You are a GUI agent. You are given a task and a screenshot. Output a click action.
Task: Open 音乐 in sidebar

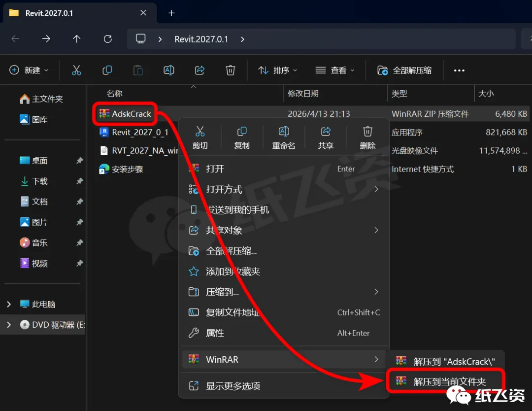33,242
